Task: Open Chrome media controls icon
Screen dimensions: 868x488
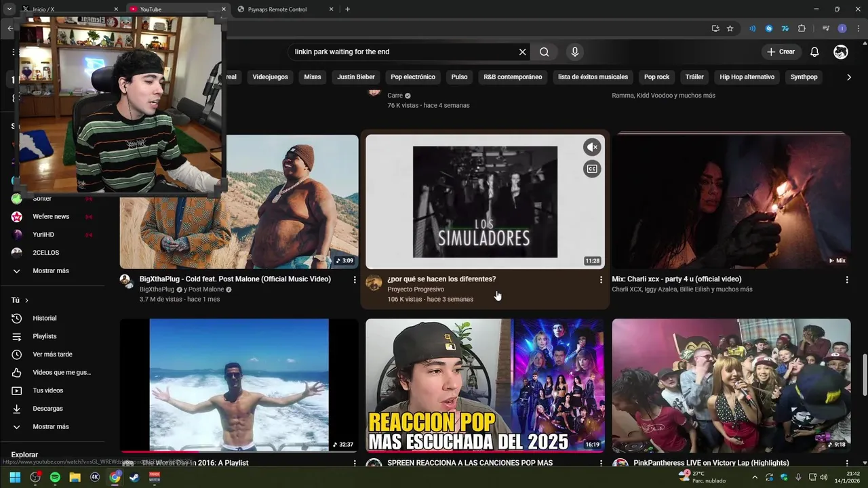Action: [x=825, y=28]
